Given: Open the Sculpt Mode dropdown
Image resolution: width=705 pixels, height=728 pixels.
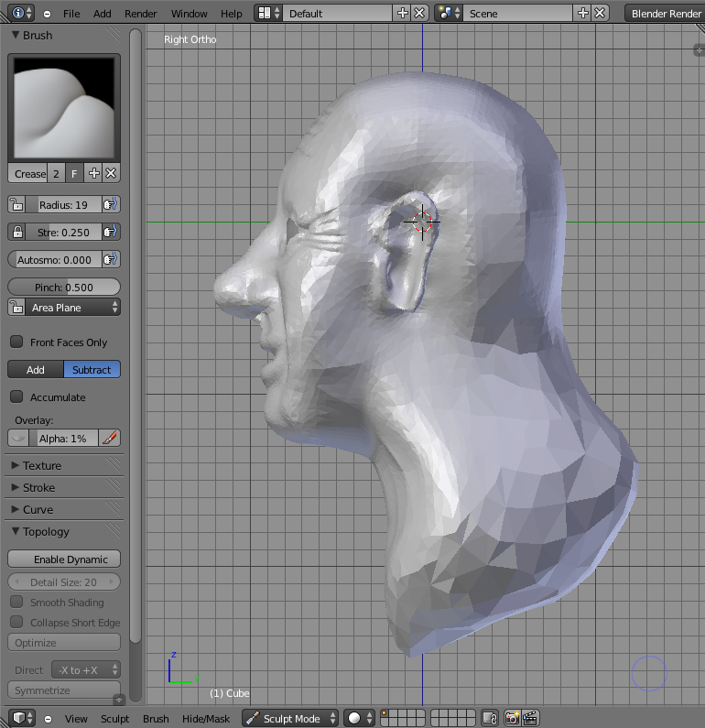Looking at the screenshot, I should pos(291,719).
